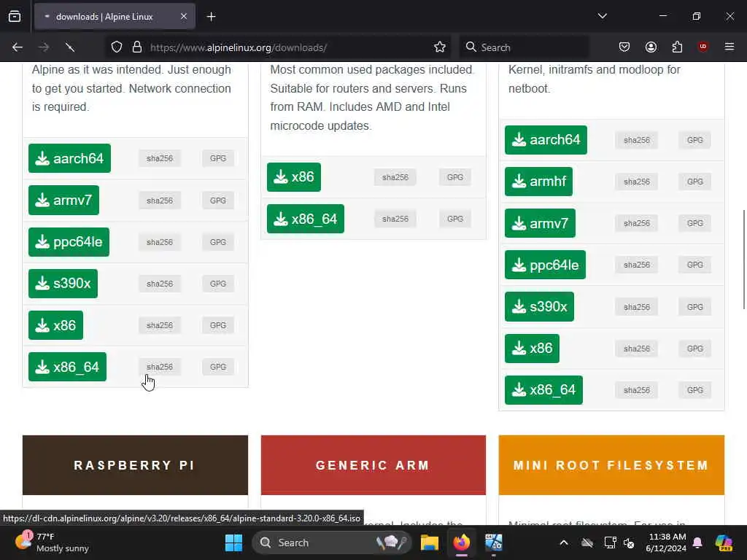
Task: Open network display tray icon
Action: tap(610, 542)
